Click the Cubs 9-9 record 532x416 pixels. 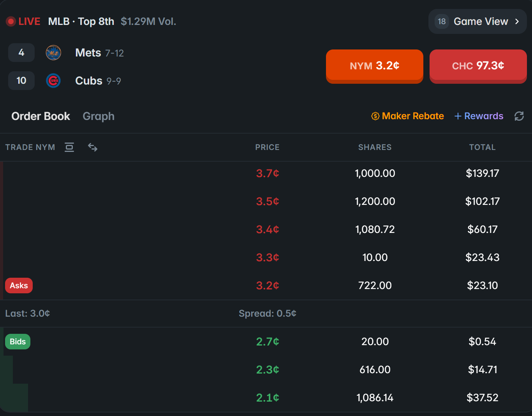coord(114,81)
